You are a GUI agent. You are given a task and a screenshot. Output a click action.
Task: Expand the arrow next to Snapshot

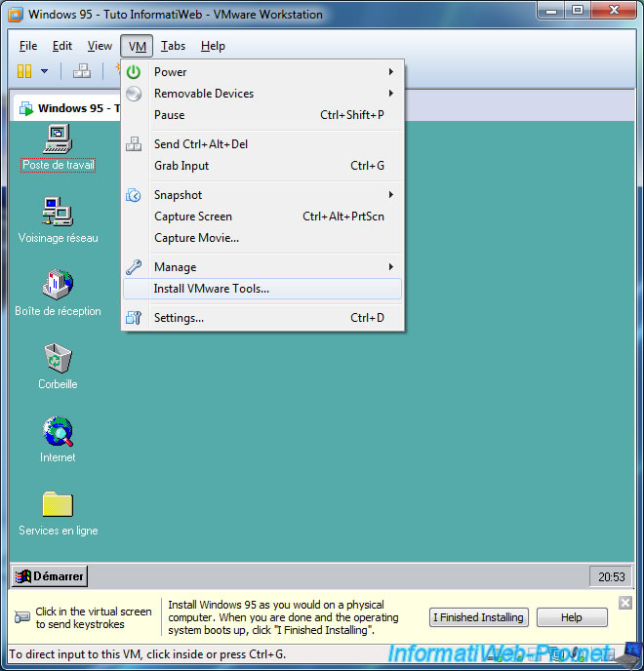point(391,195)
